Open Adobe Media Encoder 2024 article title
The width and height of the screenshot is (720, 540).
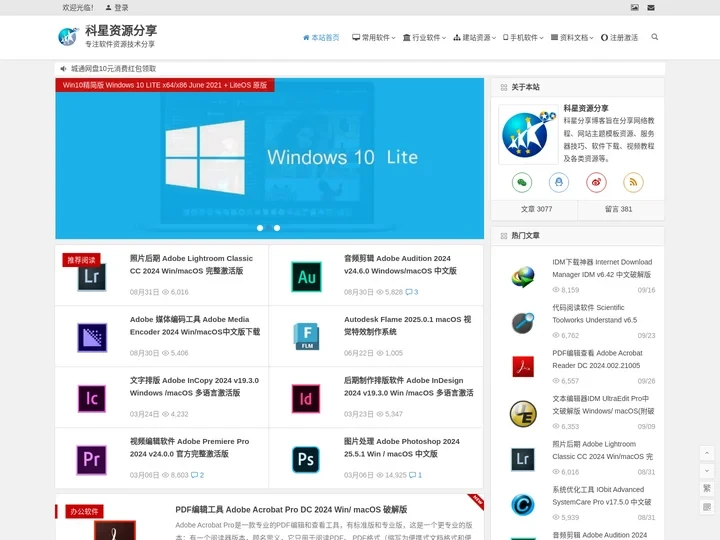pyautogui.click(x=195, y=325)
